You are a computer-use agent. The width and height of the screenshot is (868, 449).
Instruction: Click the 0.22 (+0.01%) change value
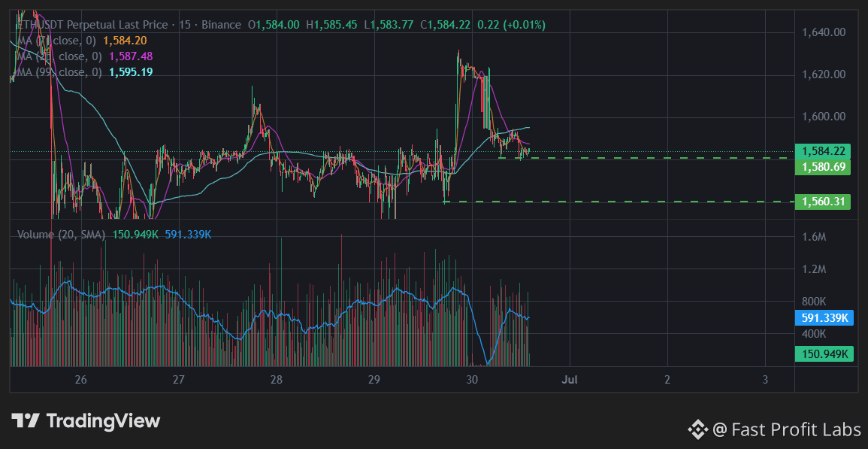pos(512,25)
